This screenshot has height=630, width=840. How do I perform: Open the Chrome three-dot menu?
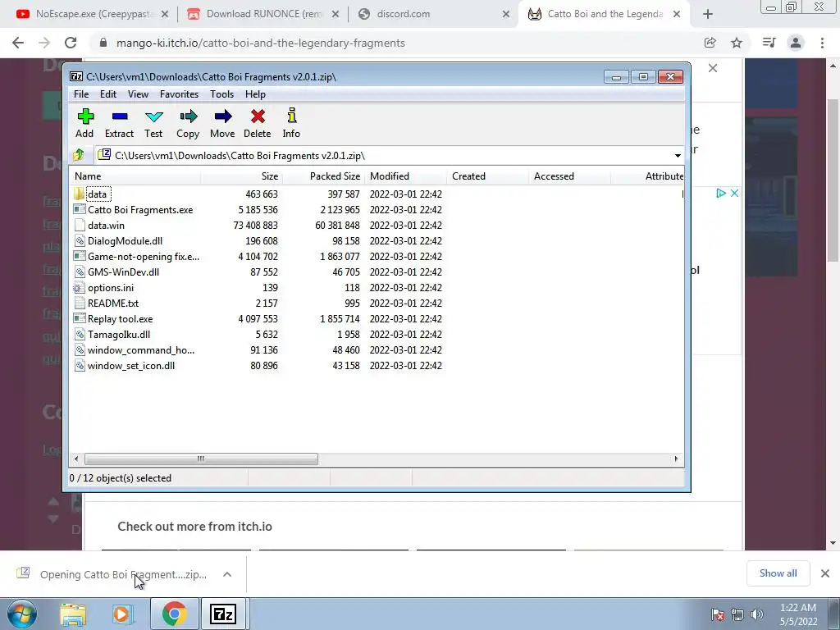822,43
